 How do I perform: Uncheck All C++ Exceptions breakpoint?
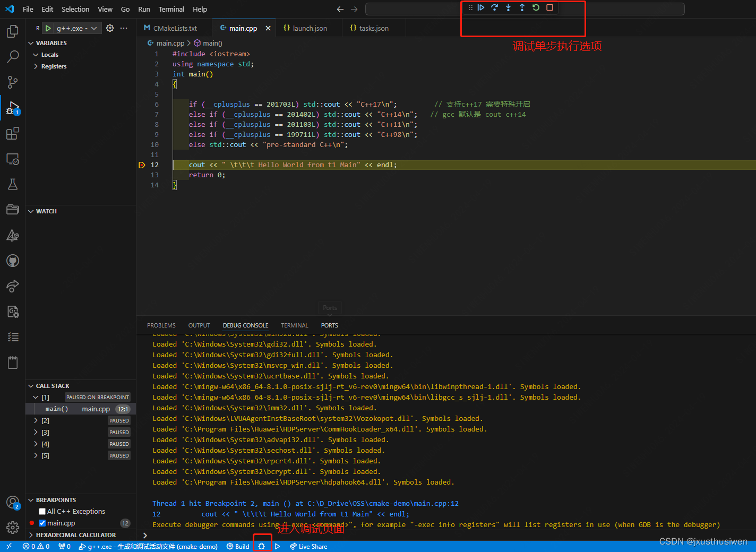[x=41, y=511]
